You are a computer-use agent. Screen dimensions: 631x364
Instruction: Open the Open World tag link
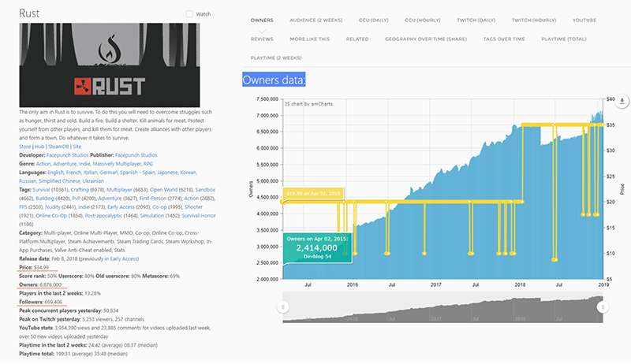click(x=163, y=190)
